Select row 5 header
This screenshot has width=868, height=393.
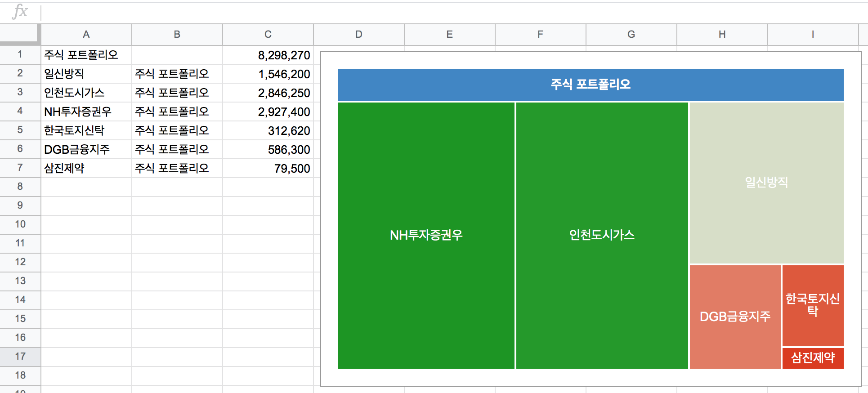pyautogui.click(x=20, y=130)
